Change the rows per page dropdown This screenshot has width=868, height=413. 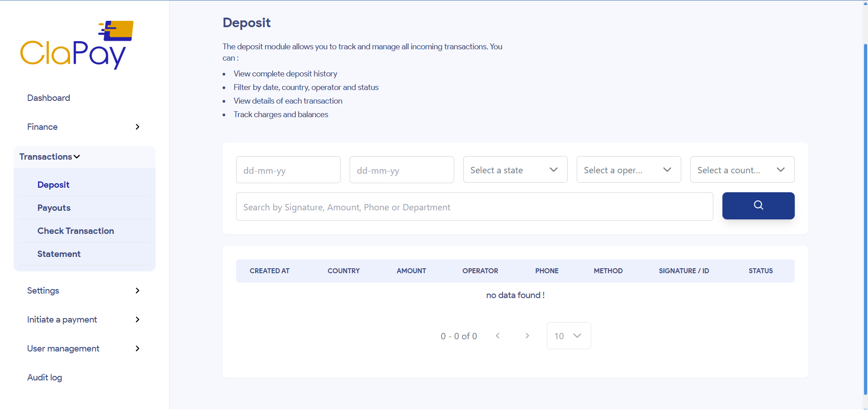click(568, 336)
